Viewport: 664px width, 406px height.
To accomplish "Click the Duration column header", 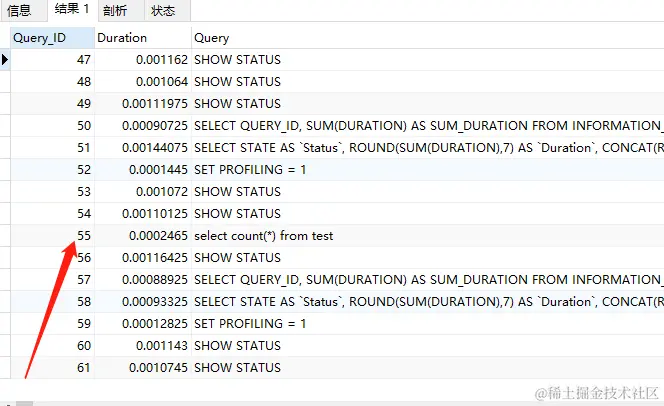I will pyautogui.click(x=143, y=38).
